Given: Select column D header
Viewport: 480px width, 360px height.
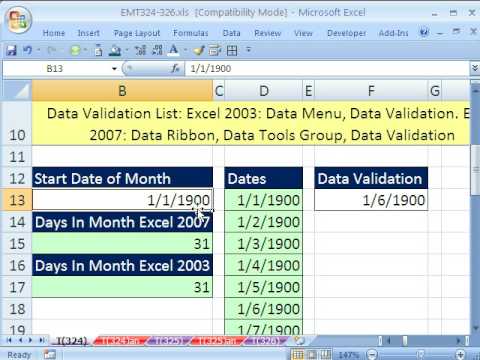Looking at the screenshot, I should [x=264, y=91].
